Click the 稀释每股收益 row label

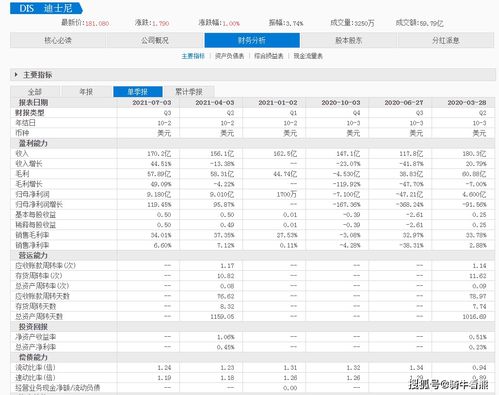36,225
